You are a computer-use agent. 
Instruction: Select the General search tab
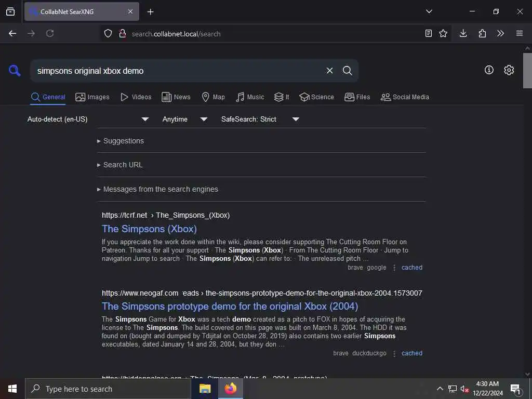coord(48,97)
